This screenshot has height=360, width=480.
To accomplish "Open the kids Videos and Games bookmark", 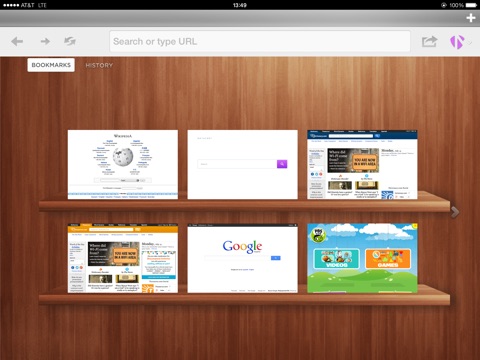I will (362, 258).
